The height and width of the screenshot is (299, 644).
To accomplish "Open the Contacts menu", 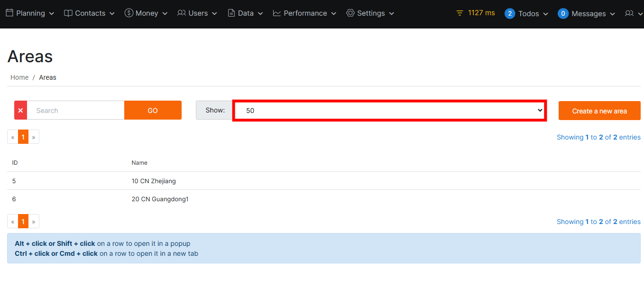I will tap(89, 13).
